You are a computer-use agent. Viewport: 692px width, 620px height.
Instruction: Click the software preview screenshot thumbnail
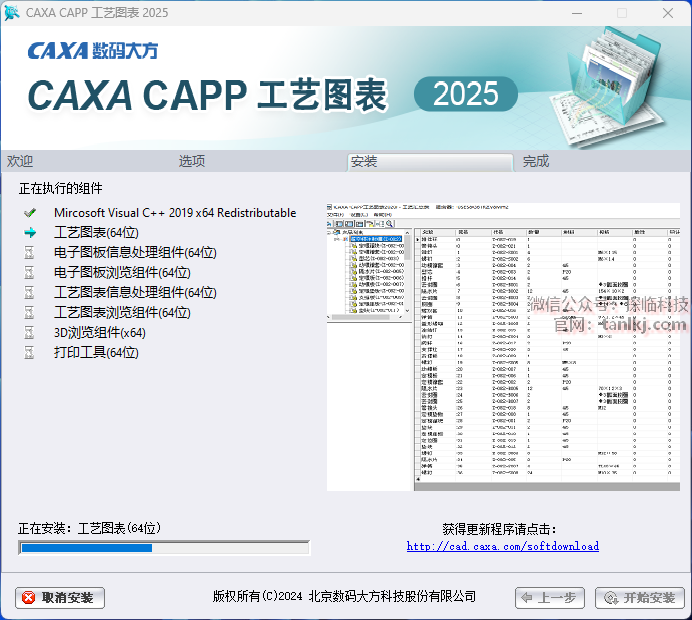pyautogui.click(x=503, y=346)
